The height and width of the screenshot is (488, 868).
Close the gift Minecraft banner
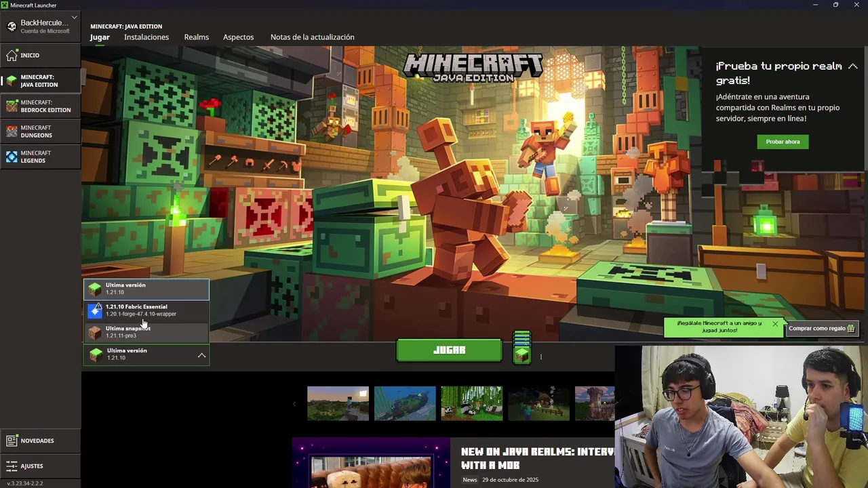[x=775, y=324]
